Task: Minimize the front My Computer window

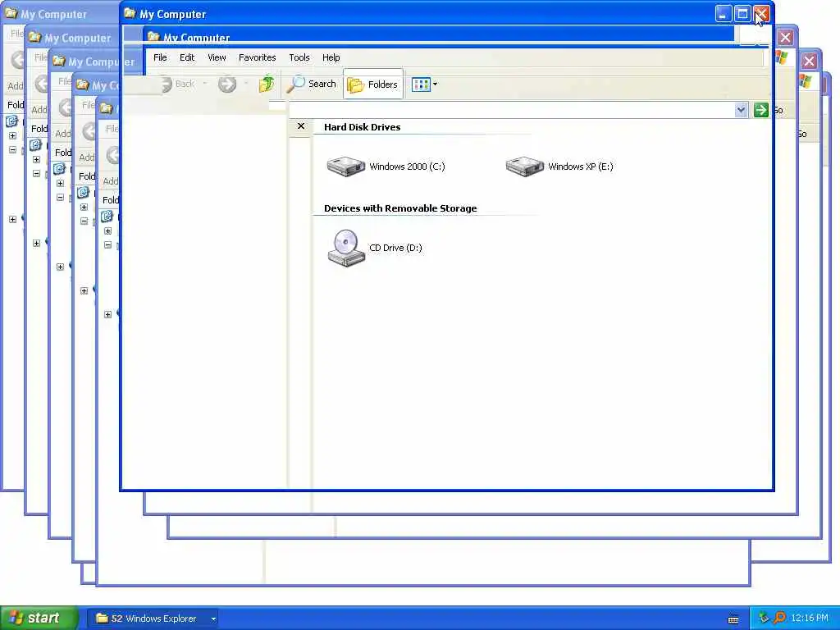Action: point(724,14)
